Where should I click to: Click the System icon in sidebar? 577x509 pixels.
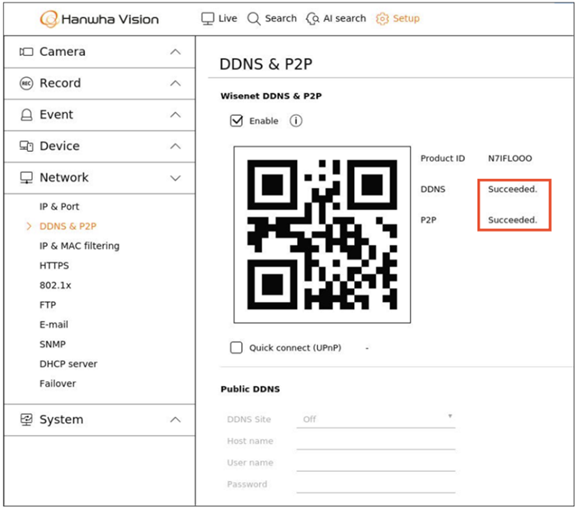click(26, 419)
